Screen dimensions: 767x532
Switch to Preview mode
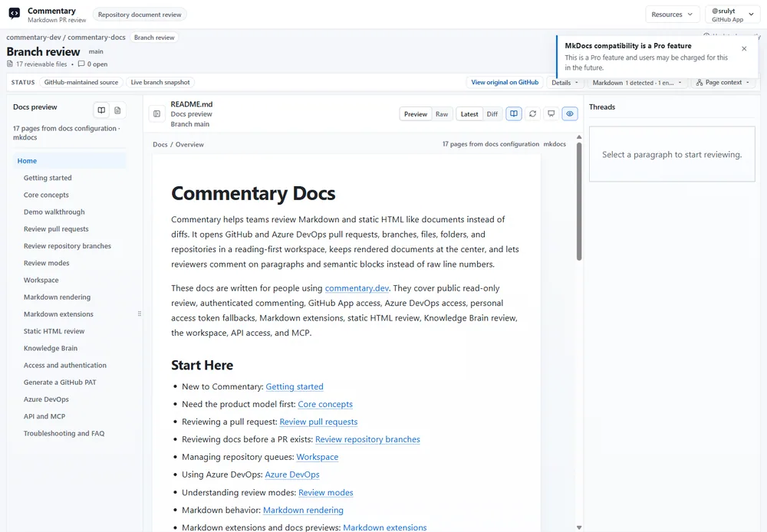pos(416,114)
